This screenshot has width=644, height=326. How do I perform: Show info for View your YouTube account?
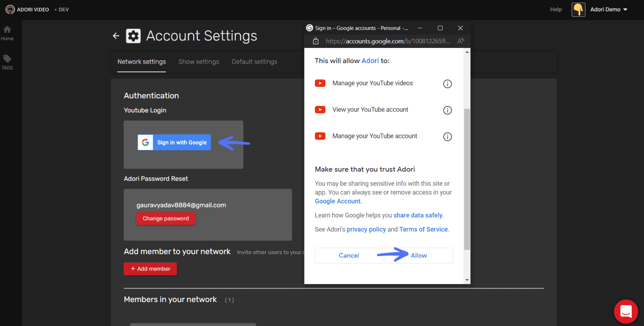click(448, 110)
